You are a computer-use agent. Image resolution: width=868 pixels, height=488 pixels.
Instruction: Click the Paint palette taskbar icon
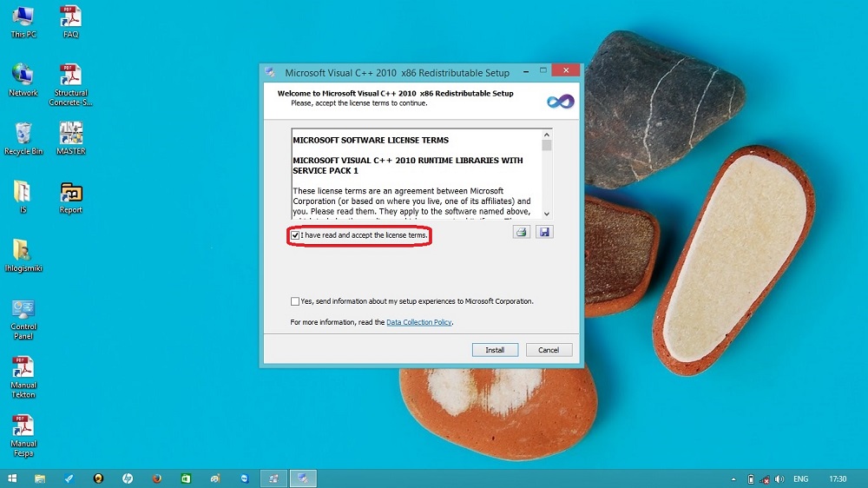(215, 478)
